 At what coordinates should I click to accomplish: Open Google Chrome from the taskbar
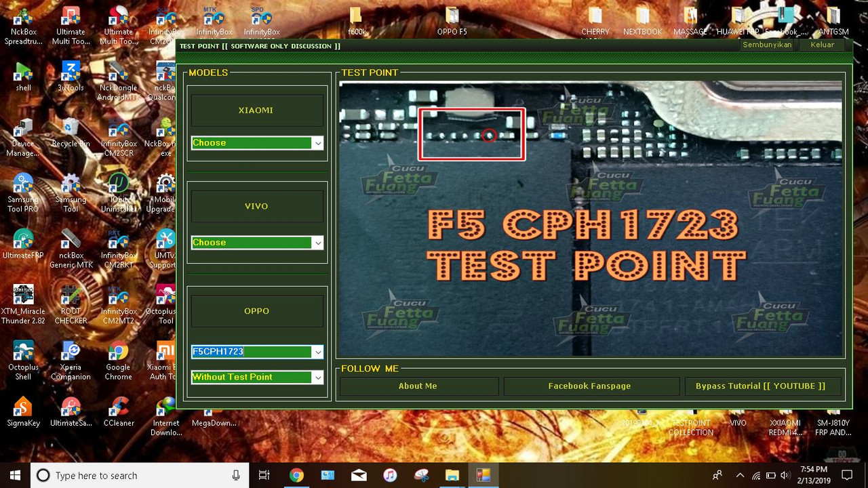point(296,475)
